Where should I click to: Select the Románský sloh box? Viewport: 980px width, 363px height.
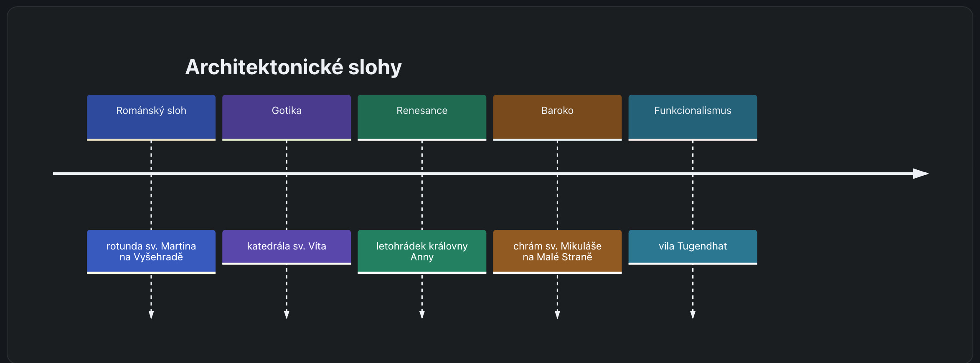[151, 118]
